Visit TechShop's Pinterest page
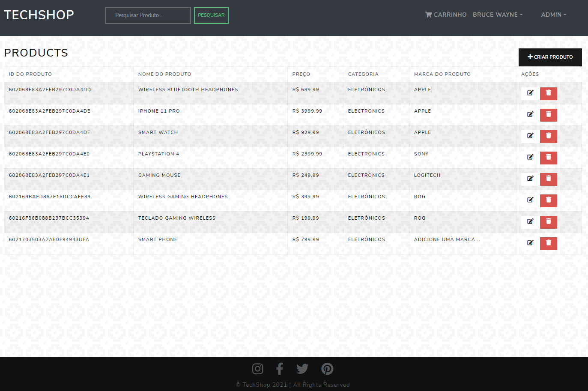The height and width of the screenshot is (391, 588). click(x=327, y=369)
